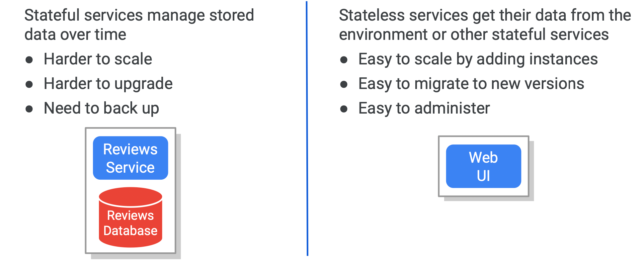Click bullet before Easy to migrate to new versions
644x263 pixels.
click(344, 84)
